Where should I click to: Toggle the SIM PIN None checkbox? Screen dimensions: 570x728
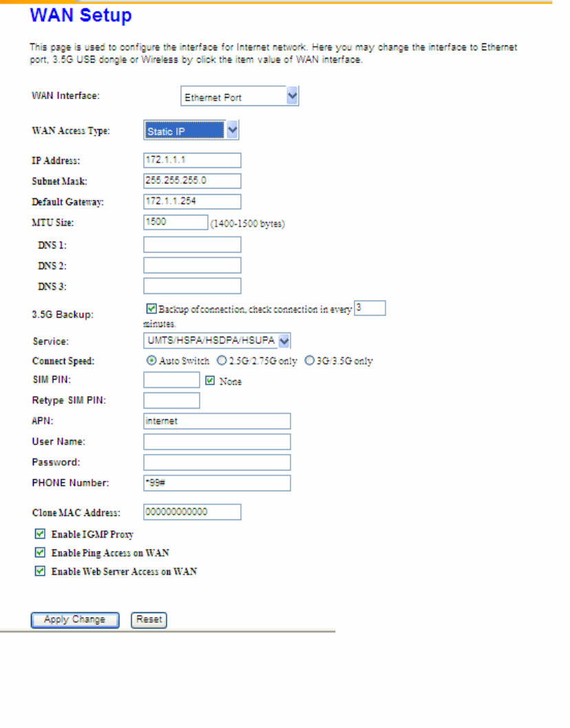(210, 381)
